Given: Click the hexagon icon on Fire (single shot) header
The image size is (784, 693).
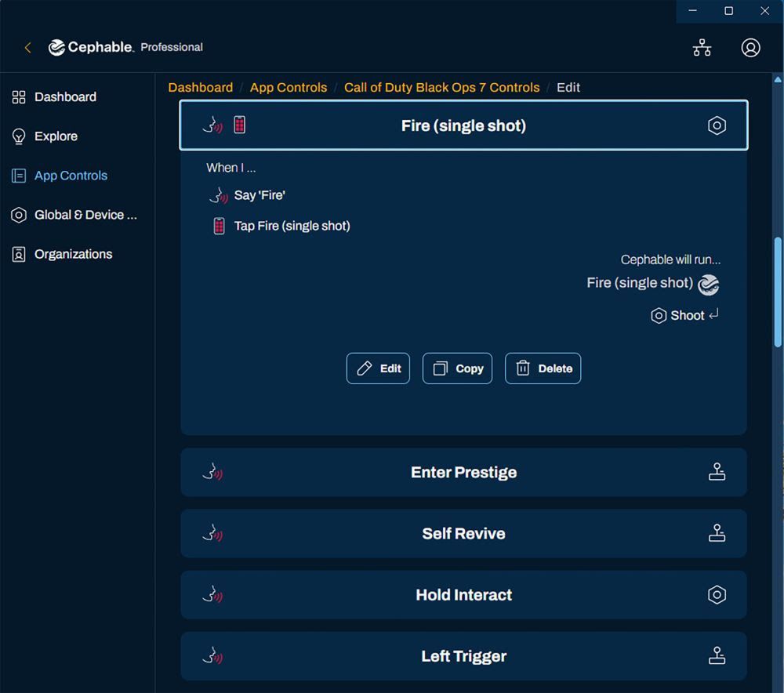Looking at the screenshot, I should tap(717, 125).
